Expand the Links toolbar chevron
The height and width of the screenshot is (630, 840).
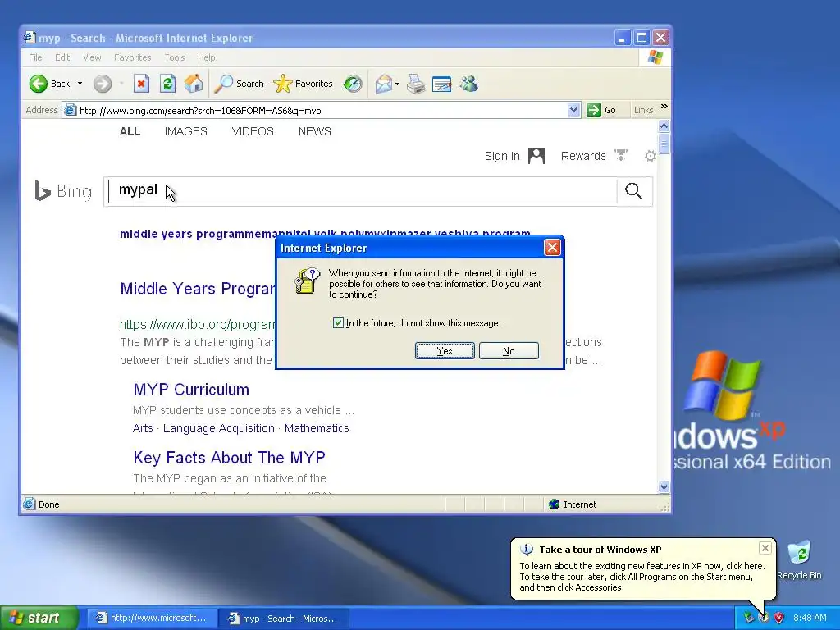click(664, 107)
